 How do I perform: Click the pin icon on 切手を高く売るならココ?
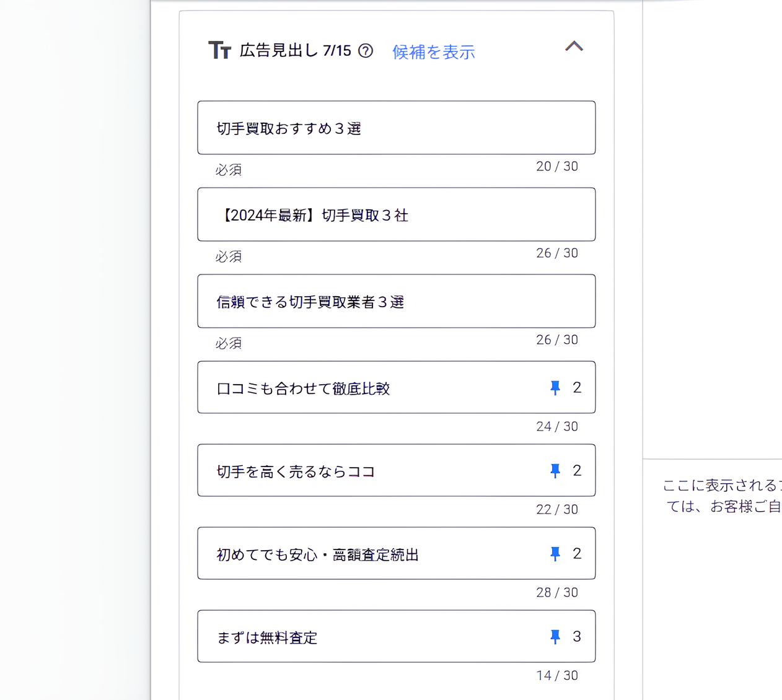tap(555, 470)
